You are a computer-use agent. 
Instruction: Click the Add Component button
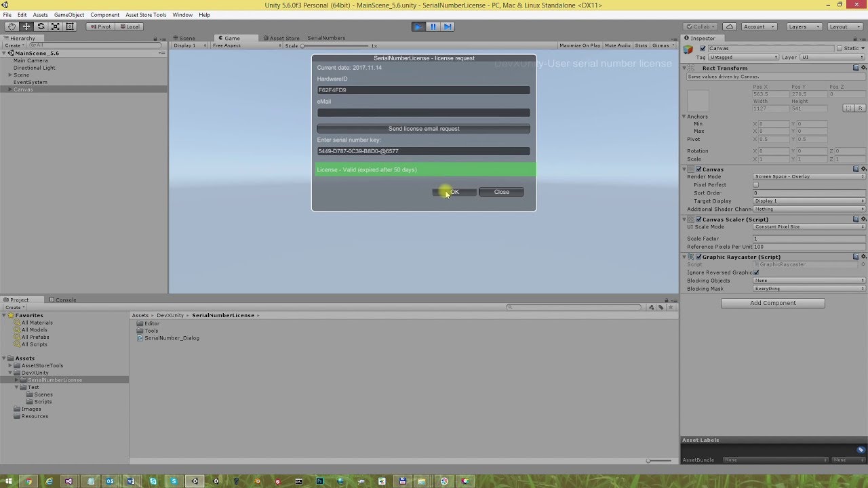coord(773,303)
